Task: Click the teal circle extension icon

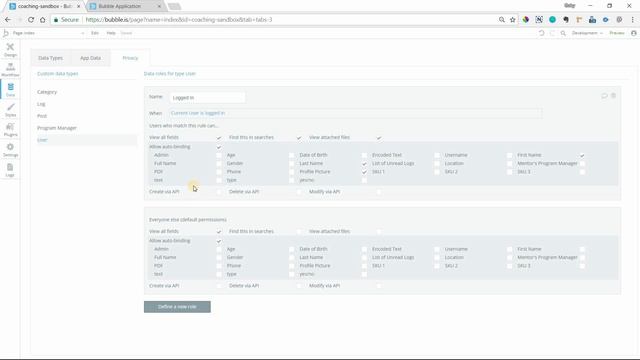Action: (x=552, y=20)
